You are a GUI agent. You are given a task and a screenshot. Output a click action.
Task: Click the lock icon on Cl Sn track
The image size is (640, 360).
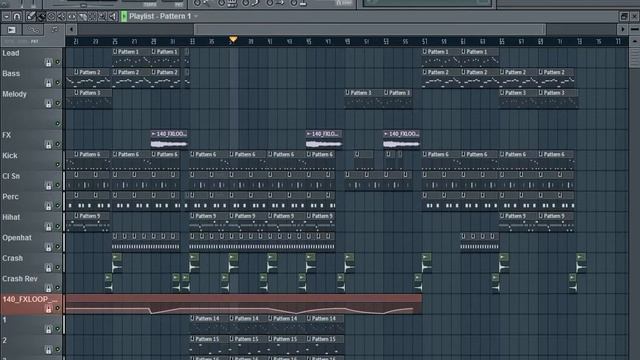click(48, 186)
